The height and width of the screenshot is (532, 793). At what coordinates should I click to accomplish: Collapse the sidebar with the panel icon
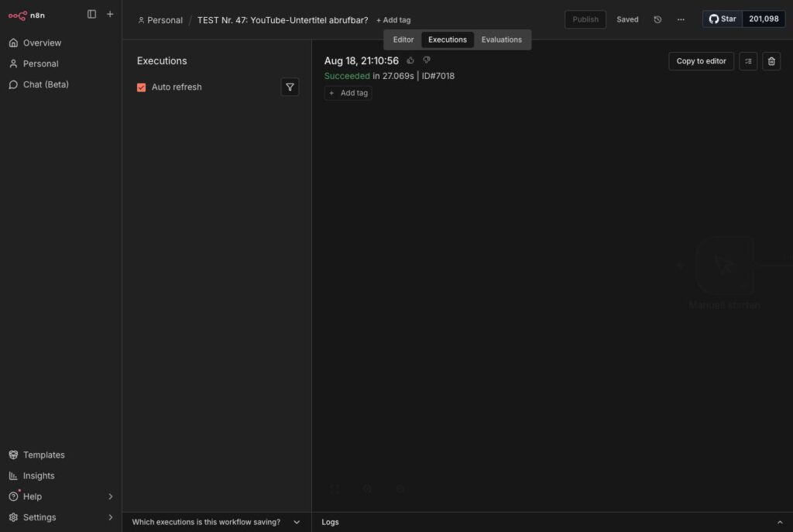(91, 14)
